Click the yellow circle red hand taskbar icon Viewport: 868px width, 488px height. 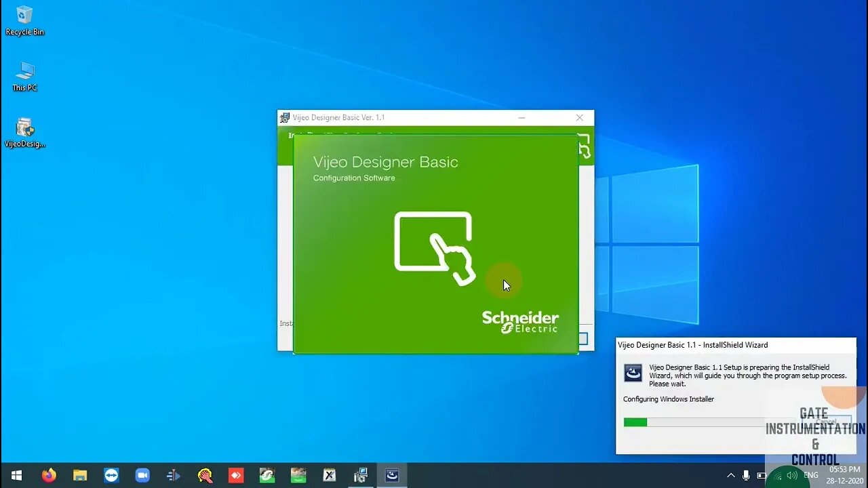(205, 475)
